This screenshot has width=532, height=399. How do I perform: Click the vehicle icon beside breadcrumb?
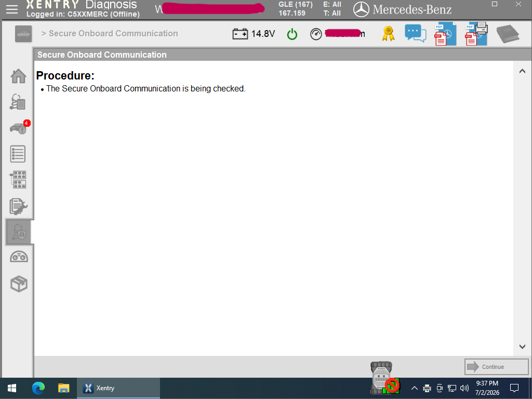coord(23,34)
